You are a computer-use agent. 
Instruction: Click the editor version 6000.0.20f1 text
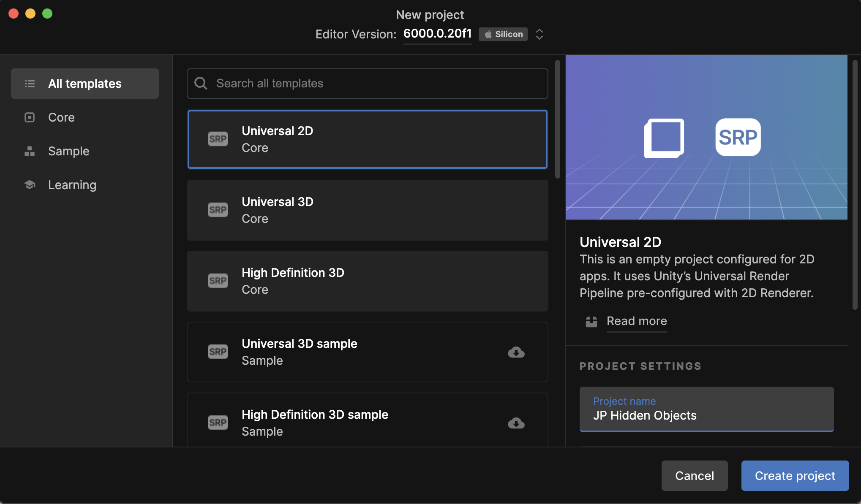pos(437,33)
